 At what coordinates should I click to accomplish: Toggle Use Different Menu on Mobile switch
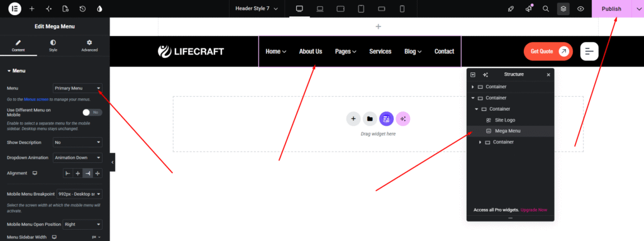92,112
